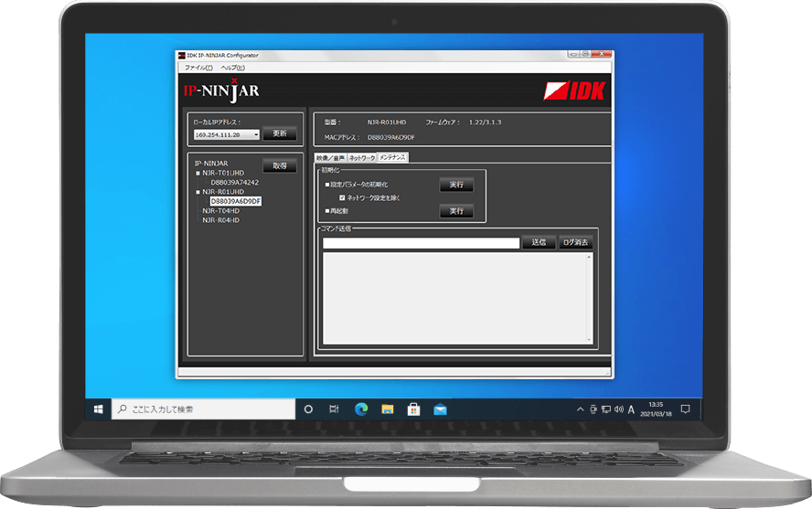The height and width of the screenshot is (509, 812).
Task: Open the local IP address dropdown
Action: [255, 134]
